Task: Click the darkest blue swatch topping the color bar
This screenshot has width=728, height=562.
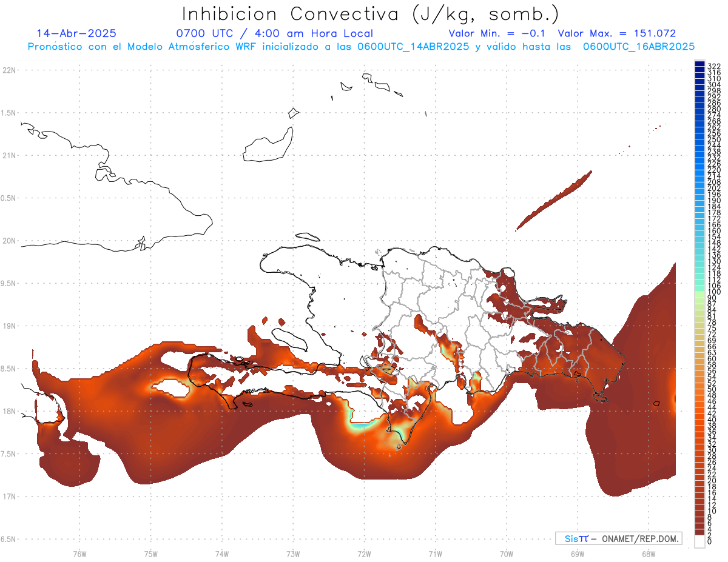Action: tap(699, 63)
